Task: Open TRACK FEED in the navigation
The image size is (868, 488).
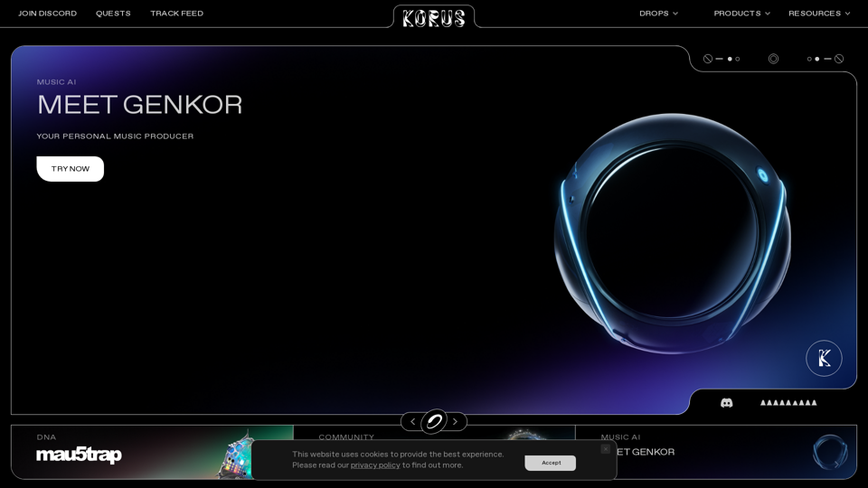Action: [176, 14]
